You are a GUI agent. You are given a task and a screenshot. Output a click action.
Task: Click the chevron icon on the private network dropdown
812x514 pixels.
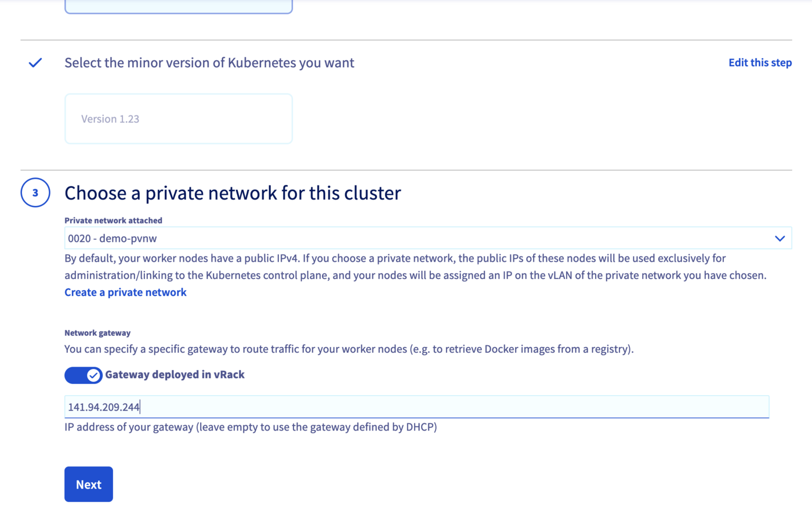[779, 238]
